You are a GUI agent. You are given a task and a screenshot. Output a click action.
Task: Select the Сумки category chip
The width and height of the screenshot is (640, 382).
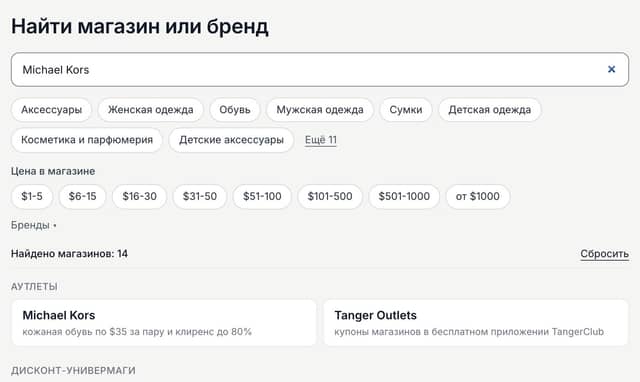406,110
